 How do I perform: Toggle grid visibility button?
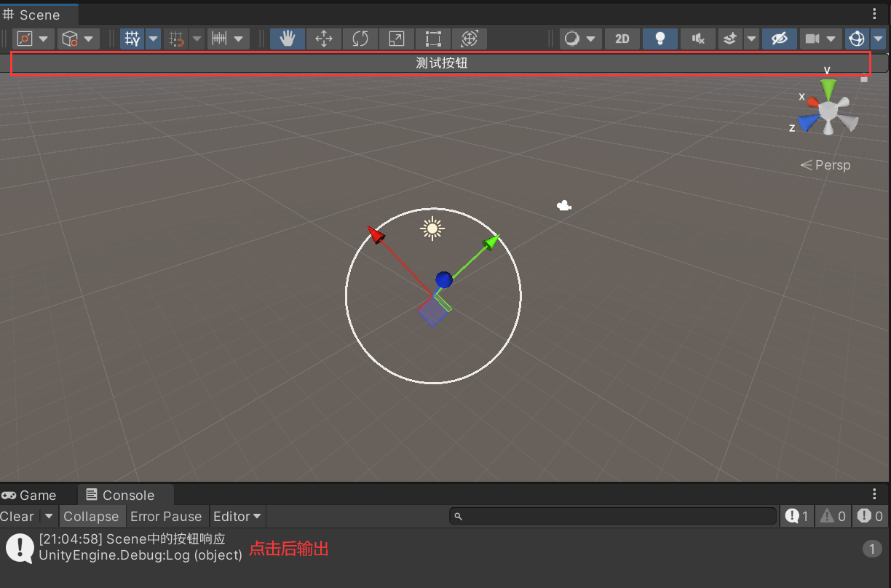(x=132, y=39)
